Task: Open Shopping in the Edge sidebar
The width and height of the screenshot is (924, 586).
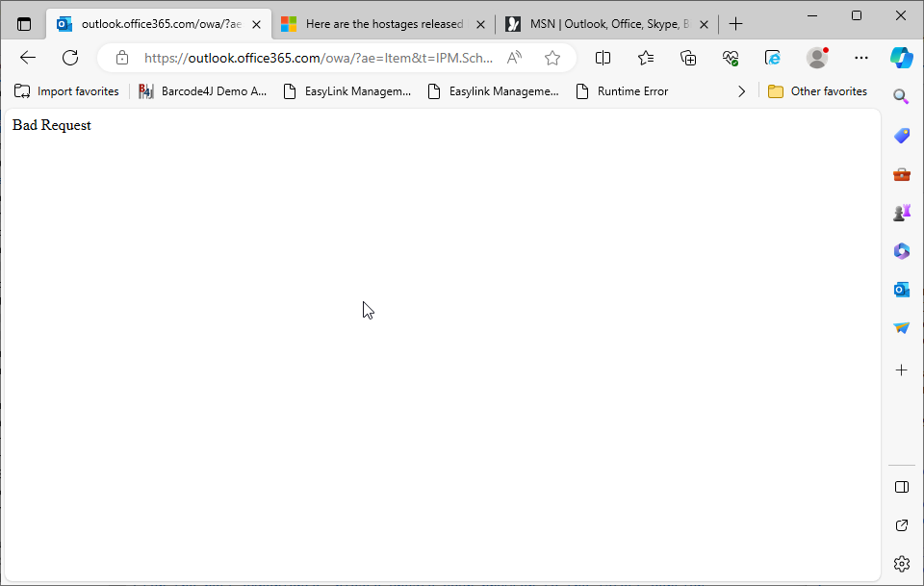Action: (x=901, y=135)
